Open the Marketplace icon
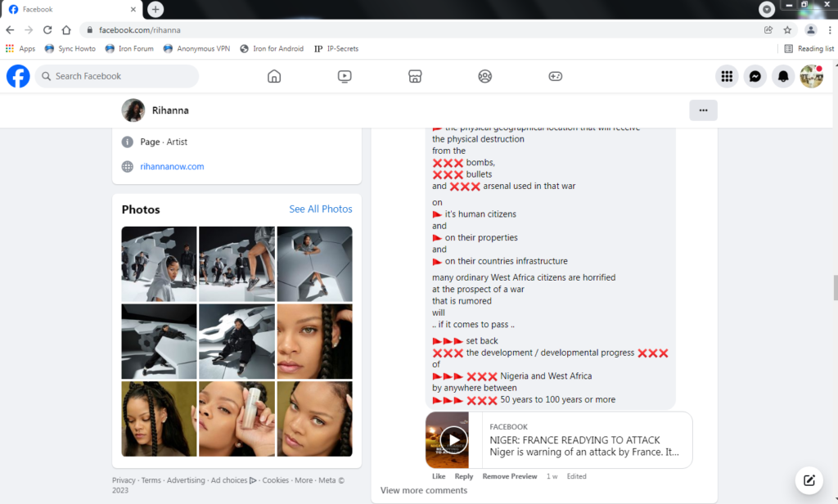This screenshot has width=838, height=504. 415,76
